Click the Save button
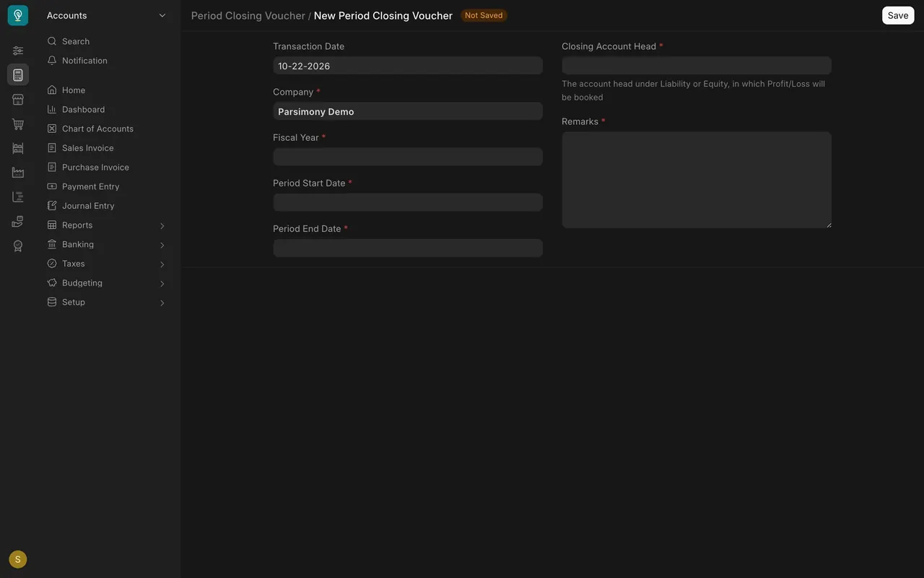The width and height of the screenshot is (924, 578). (898, 15)
